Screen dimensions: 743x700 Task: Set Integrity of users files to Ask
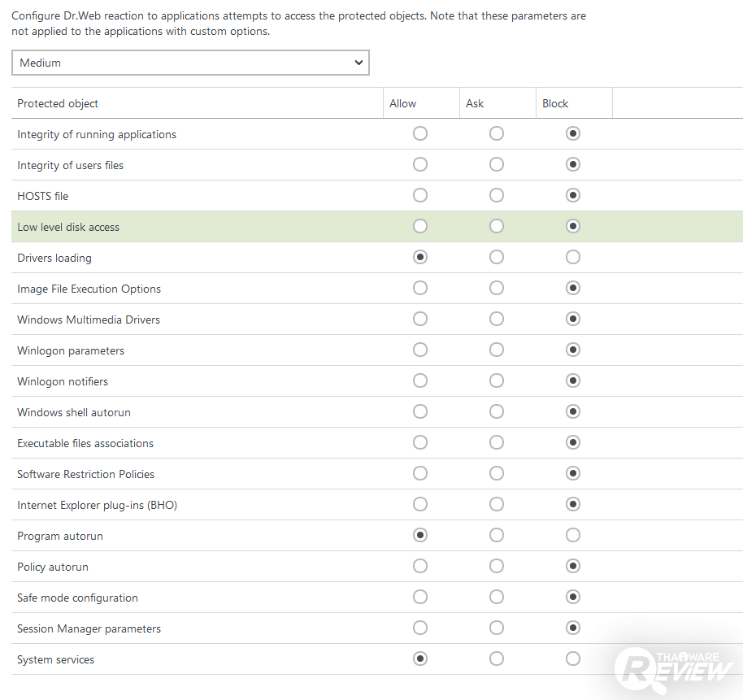pos(496,164)
